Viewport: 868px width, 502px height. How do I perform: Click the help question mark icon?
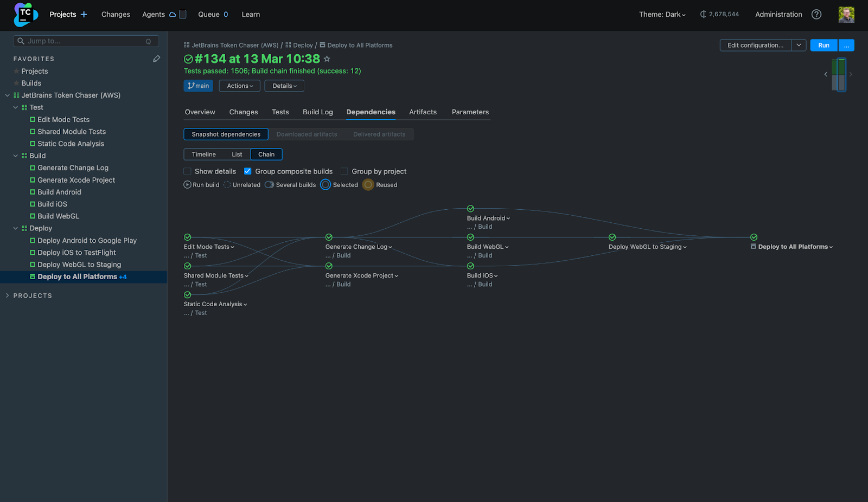pos(816,14)
